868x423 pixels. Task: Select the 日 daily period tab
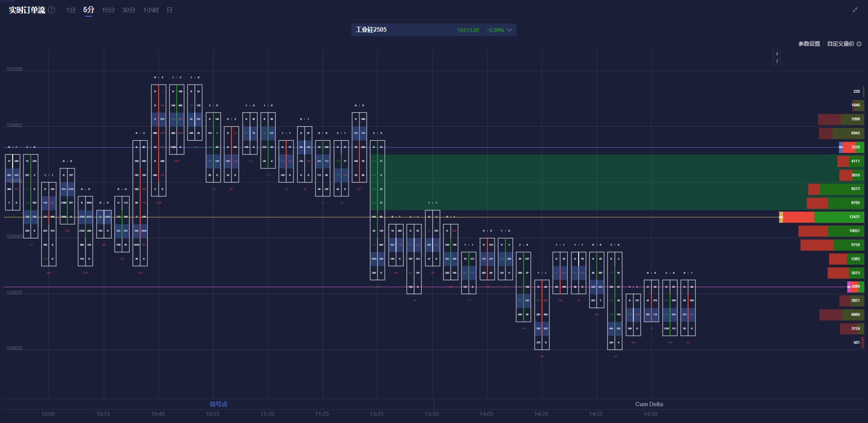(x=170, y=10)
